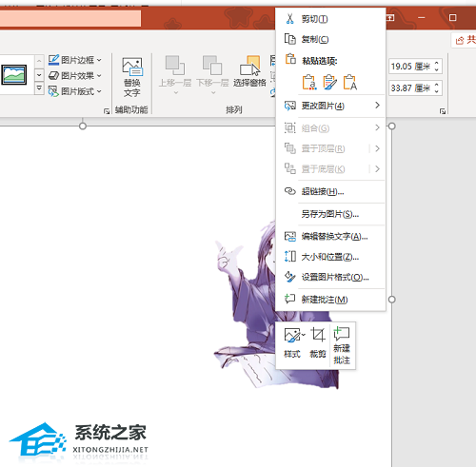Open Picture Border (图片边框) dropdown
This screenshot has height=467, width=476.
(75, 60)
